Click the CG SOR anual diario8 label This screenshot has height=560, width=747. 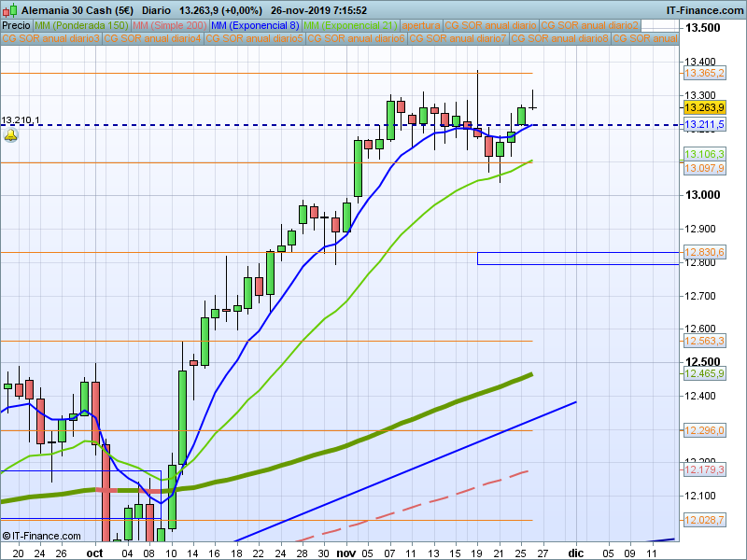click(559, 38)
